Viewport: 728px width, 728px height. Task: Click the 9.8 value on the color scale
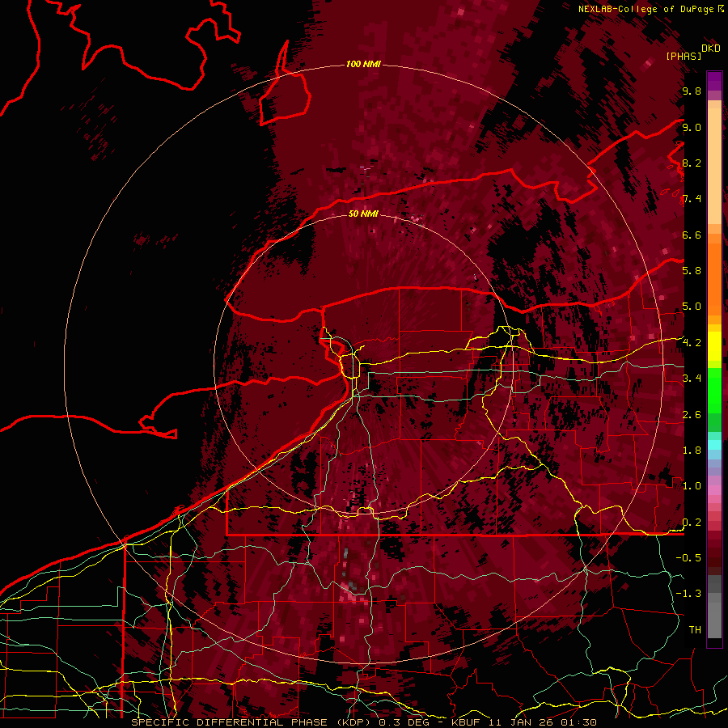pos(692,91)
